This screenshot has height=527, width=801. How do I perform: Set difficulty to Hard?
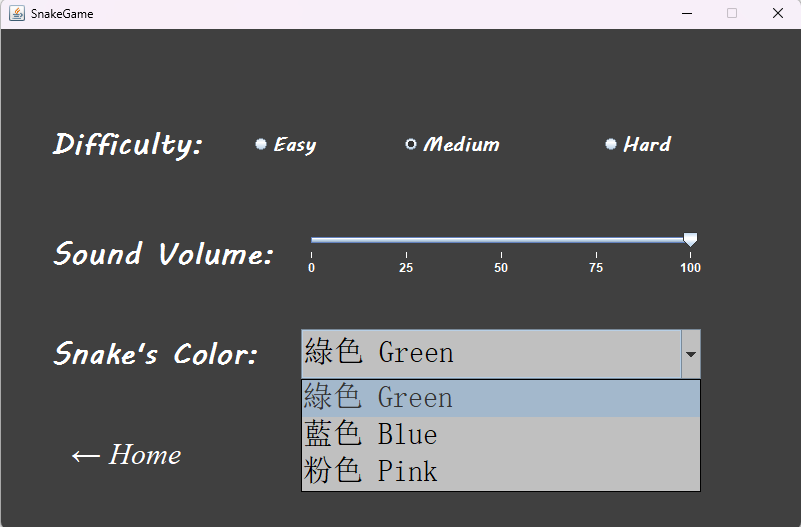610,145
